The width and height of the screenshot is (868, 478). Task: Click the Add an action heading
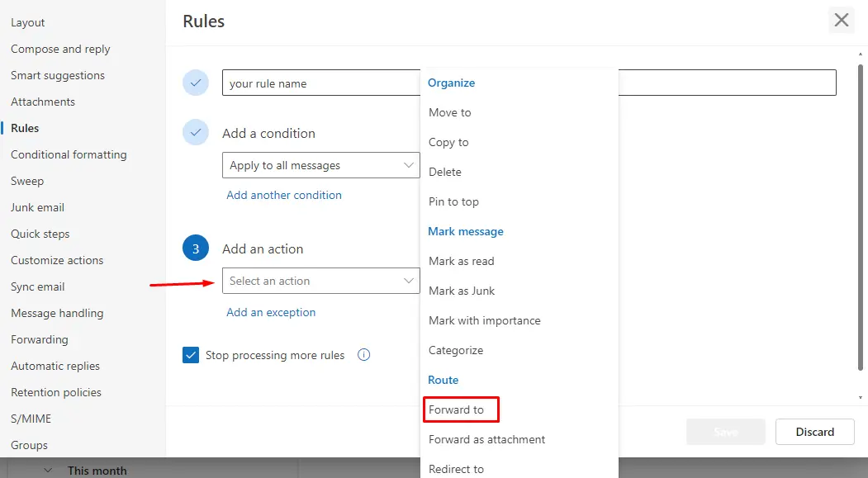pos(263,249)
